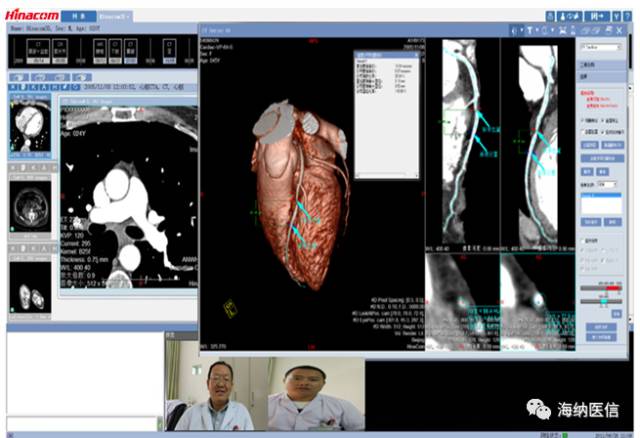Open the abdominal CT series thumbnail
Viewport: 640px width, 438px height.
(x=31, y=207)
